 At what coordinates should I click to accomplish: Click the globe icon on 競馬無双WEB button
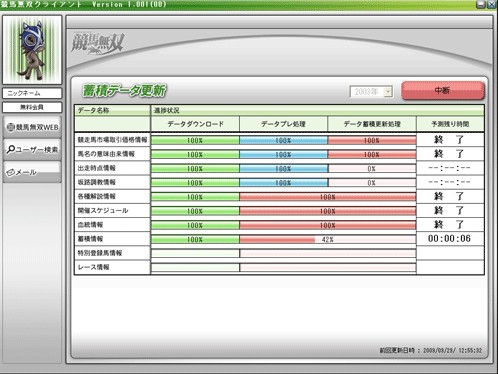coord(11,127)
